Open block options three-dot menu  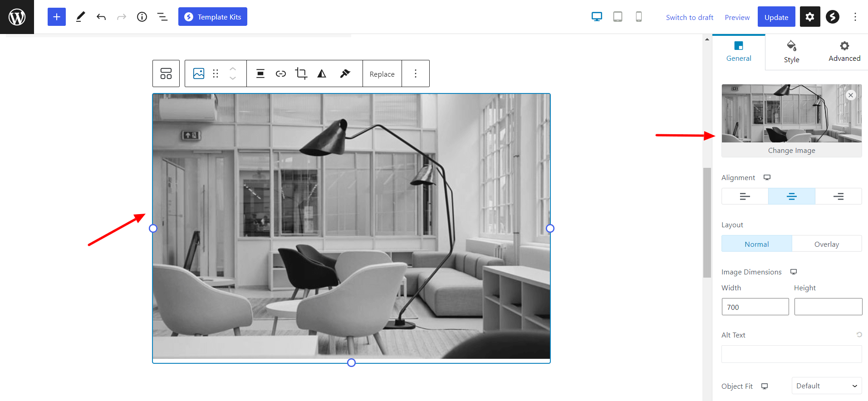point(415,73)
